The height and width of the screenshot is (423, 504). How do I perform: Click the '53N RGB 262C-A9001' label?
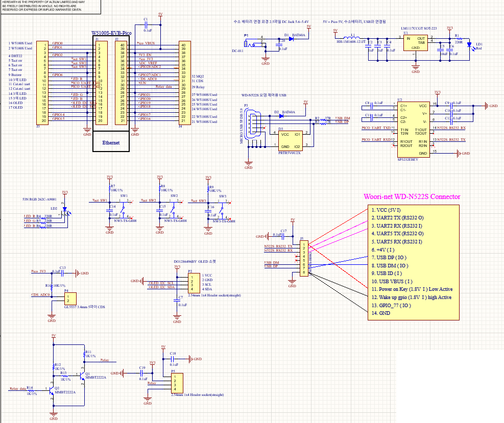pyautogui.click(x=39, y=199)
